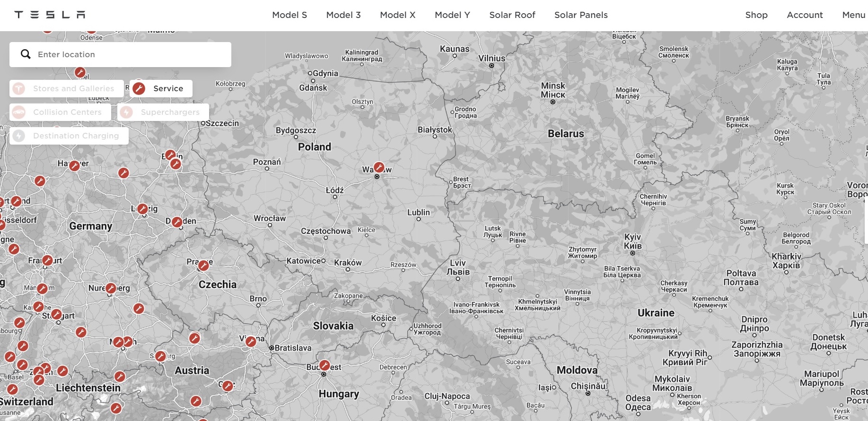868x421 pixels.
Task: Click the Moldova country label
Action: pos(577,370)
